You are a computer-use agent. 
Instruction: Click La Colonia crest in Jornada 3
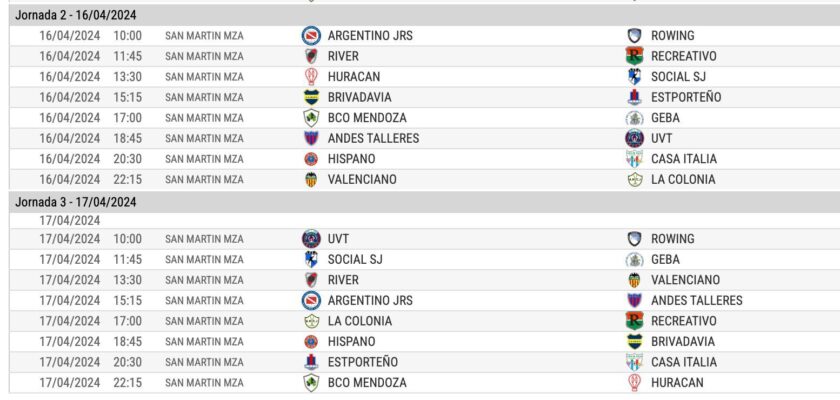(311, 321)
